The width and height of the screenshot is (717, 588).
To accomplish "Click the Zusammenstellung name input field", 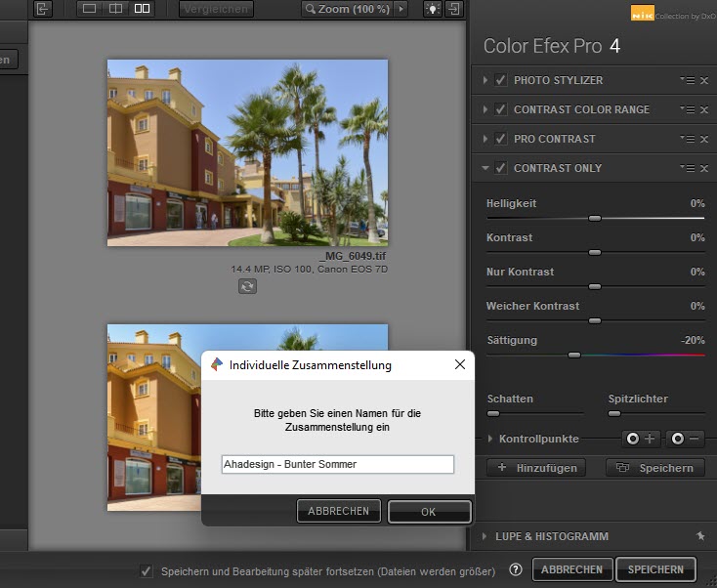I will coord(337,464).
